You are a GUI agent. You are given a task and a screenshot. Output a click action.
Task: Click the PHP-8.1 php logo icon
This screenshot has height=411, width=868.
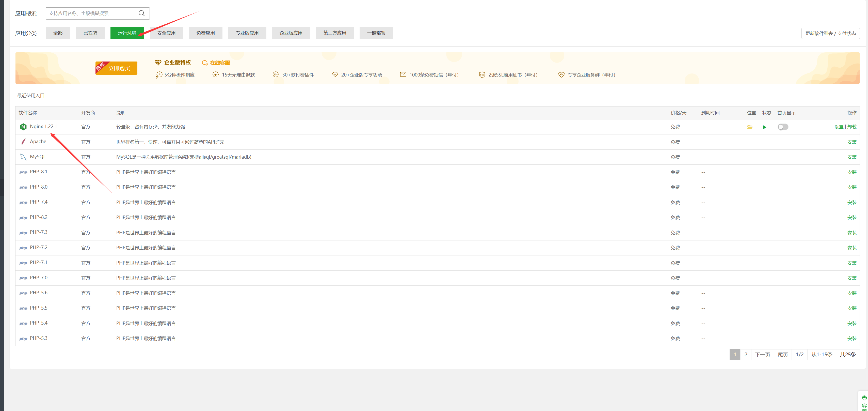point(23,172)
